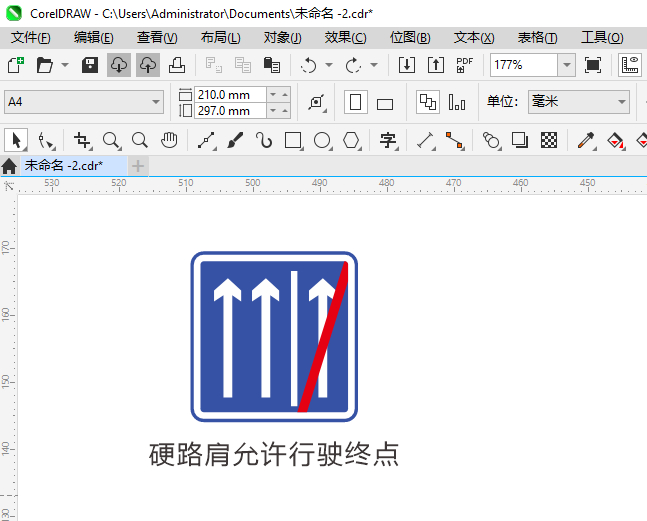647x521 pixels.
Task: Switch to the 未命名 -2.cdr document tab
Action: pos(73,165)
